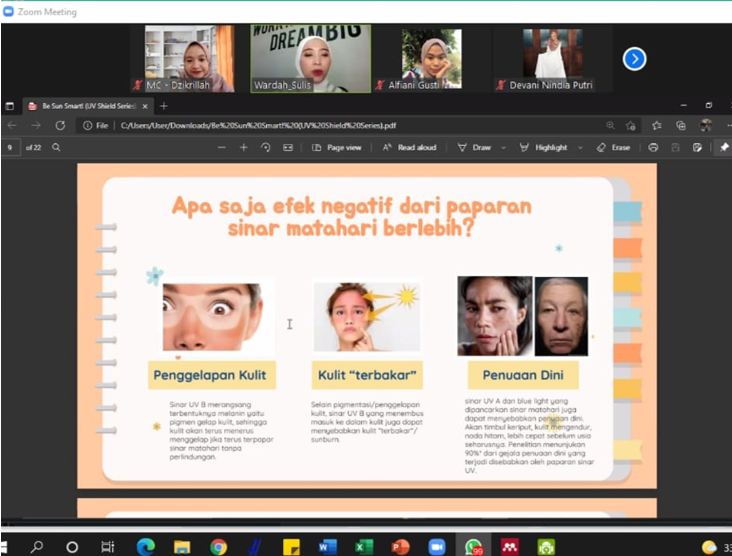Expand the Highlight color options arrow
This screenshot has width=732, height=556.
[x=580, y=148]
